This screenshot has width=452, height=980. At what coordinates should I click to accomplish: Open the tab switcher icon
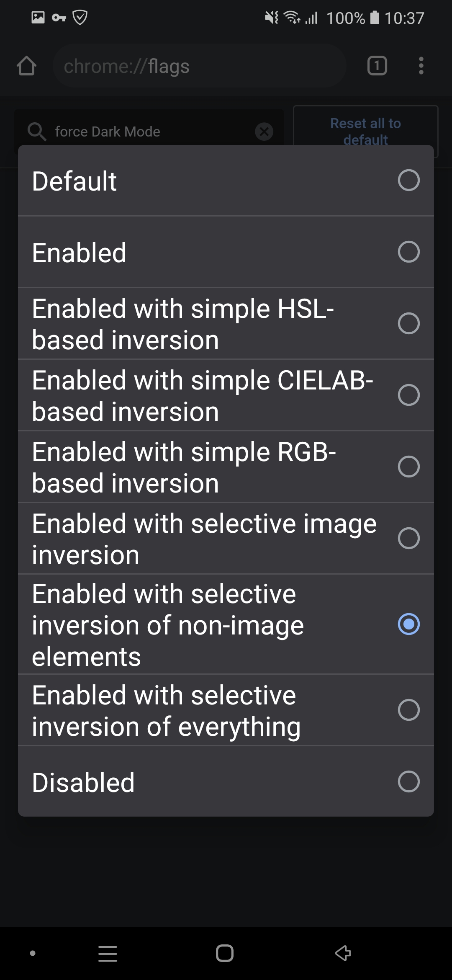[377, 66]
